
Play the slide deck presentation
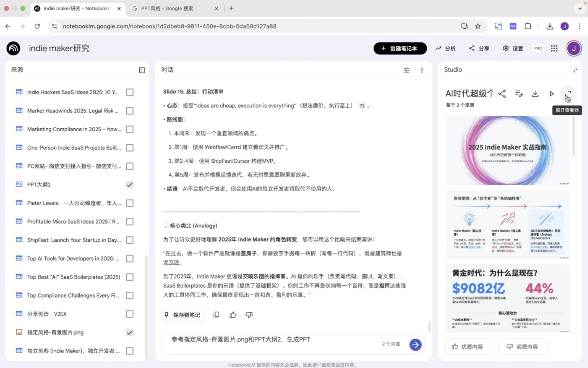551,94
